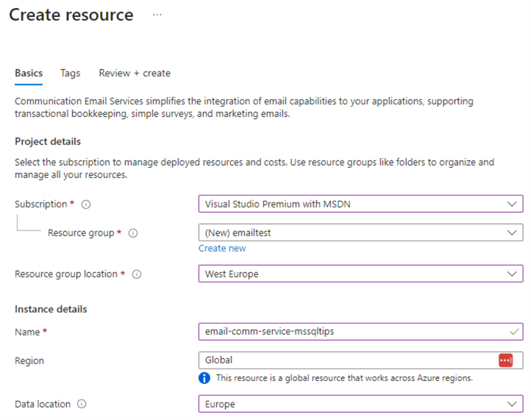This screenshot has width=531, height=420.
Task: Click the Region field showing Global
Action: [x=346, y=360]
